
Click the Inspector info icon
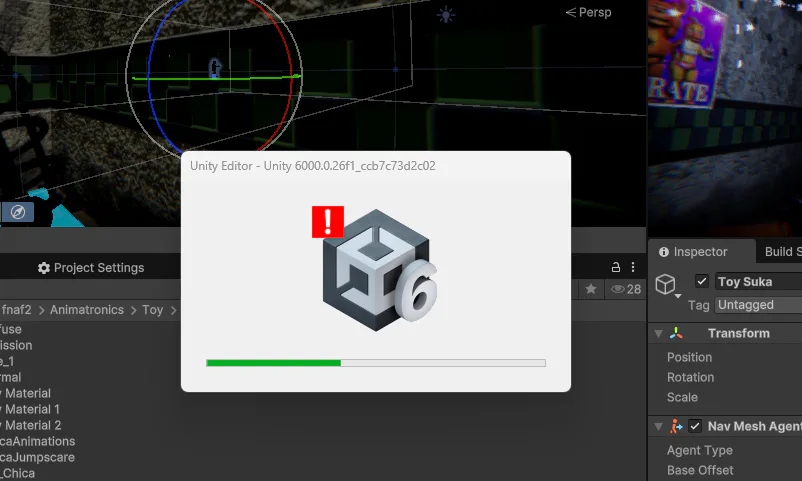[x=664, y=252]
